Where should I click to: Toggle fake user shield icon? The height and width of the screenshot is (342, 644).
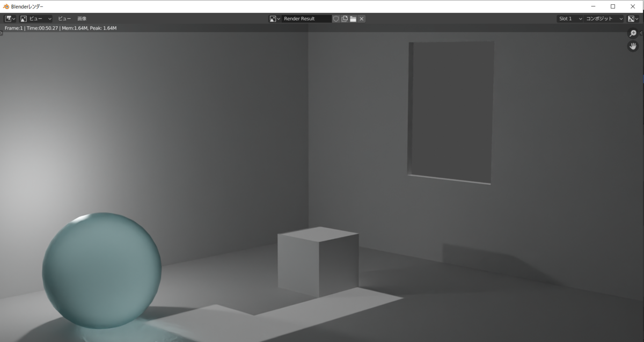coord(336,18)
